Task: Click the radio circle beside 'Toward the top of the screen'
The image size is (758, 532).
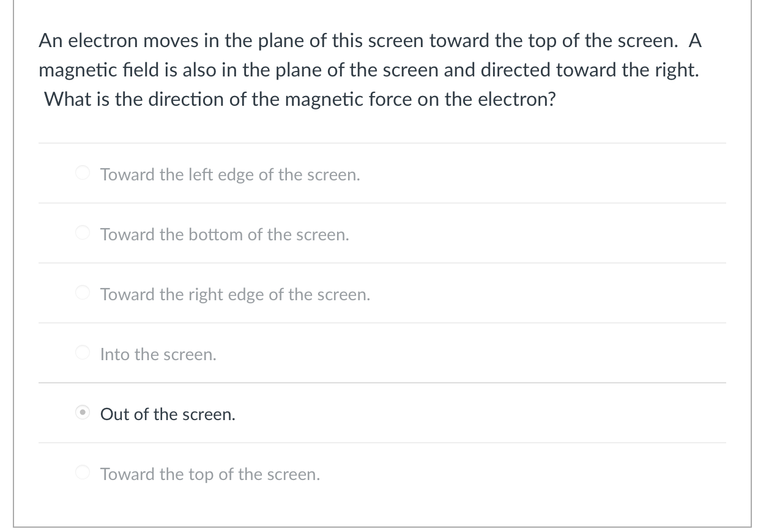Action: point(83,472)
